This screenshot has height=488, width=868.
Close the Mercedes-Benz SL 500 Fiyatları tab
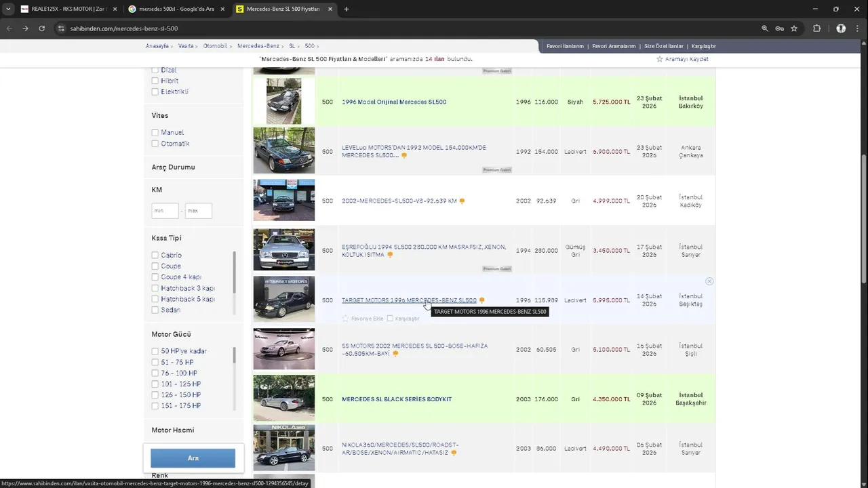tap(330, 9)
